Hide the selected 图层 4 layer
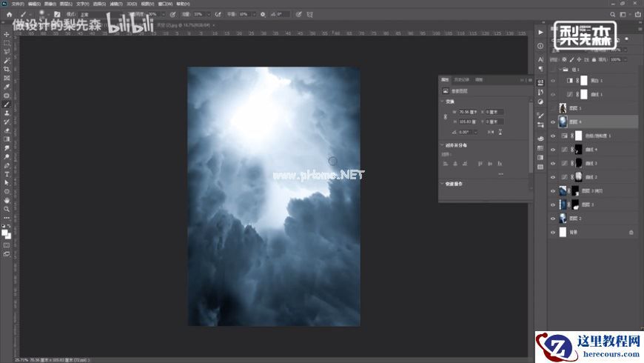The image size is (644, 363). [x=553, y=121]
